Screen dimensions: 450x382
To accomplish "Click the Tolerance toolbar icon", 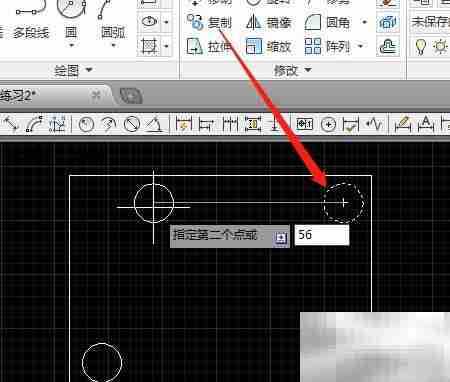I will pos(305,124).
